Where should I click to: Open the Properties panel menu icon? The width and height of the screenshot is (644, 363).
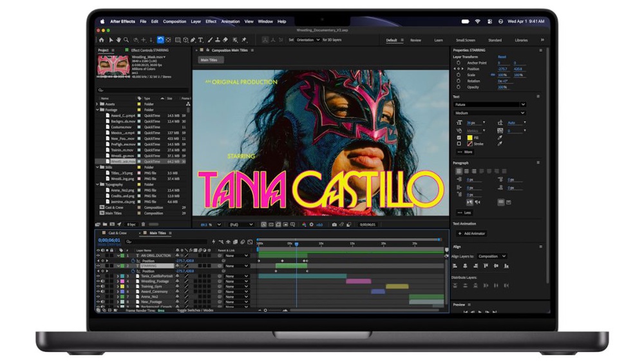[540, 50]
